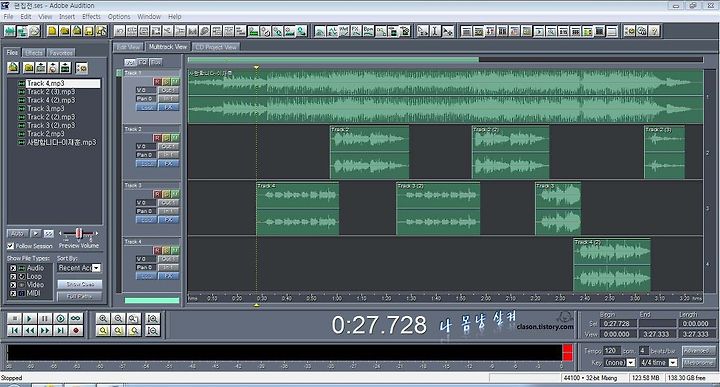Click the Fast Forward transport button
The width and height of the screenshot is (720, 387).
45,330
